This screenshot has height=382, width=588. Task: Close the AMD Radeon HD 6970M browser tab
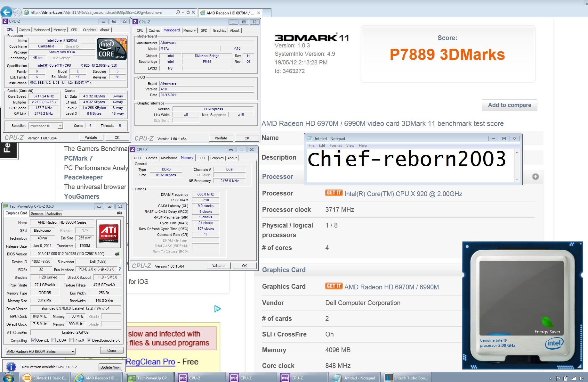click(x=258, y=13)
